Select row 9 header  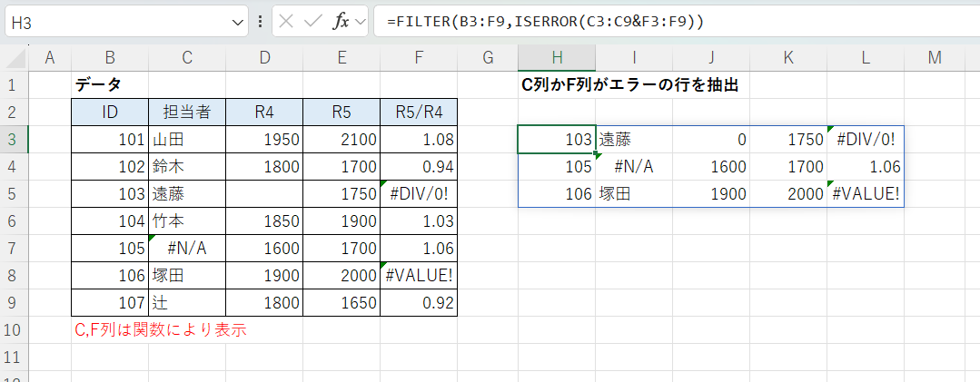pos(14,303)
